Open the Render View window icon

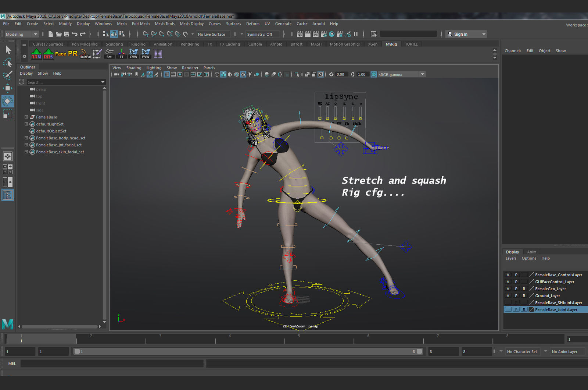tap(300, 34)
